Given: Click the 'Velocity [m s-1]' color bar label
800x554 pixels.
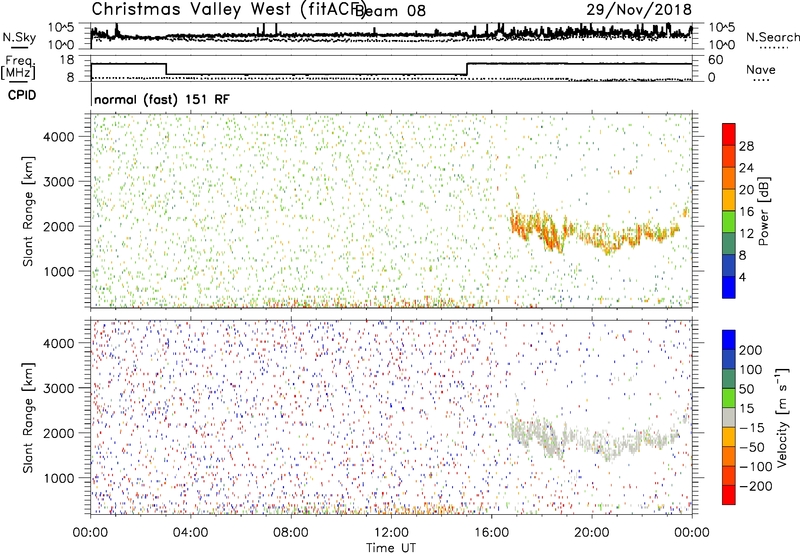Looking at the screenshot, I should click(782, 417).
